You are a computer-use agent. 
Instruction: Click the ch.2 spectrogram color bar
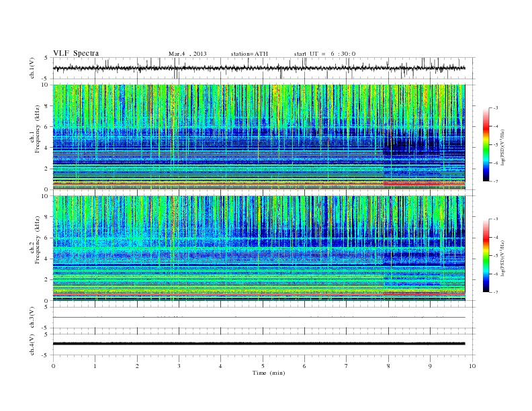(x=486, y=256)
